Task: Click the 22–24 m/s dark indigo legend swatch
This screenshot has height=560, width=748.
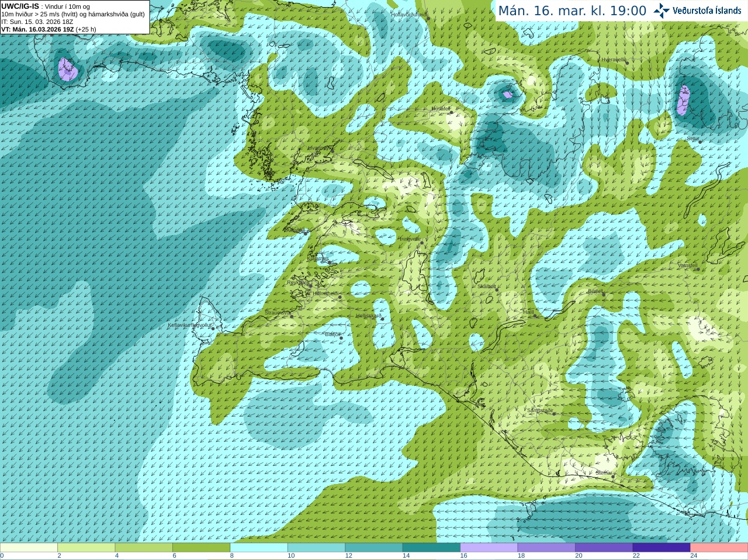Action: pyautogui.click(x=662, y=548)
